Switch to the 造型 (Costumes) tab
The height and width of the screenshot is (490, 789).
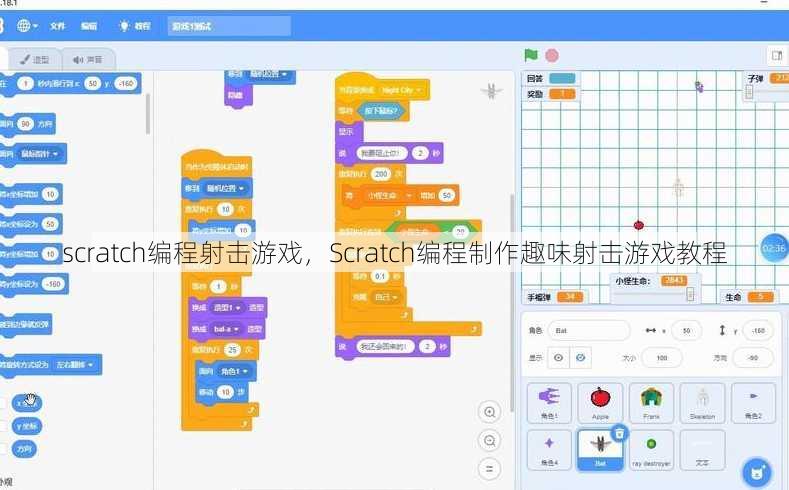point(35,59)
